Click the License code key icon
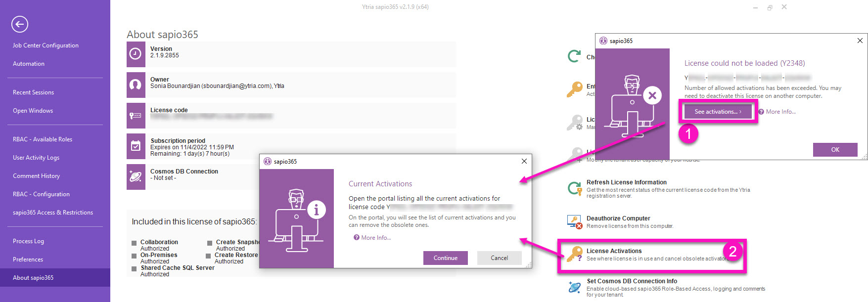 [x=136, y=116]
